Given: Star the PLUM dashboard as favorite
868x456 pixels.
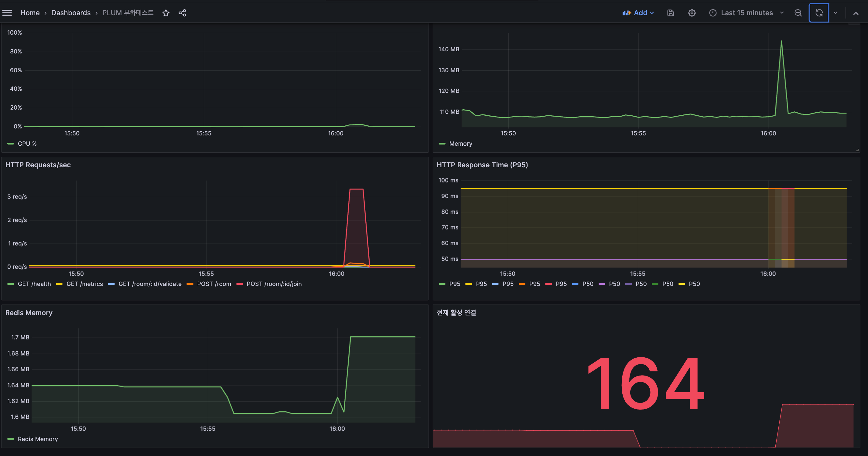Looking at the screenshot, I should [x=166, y=13].
